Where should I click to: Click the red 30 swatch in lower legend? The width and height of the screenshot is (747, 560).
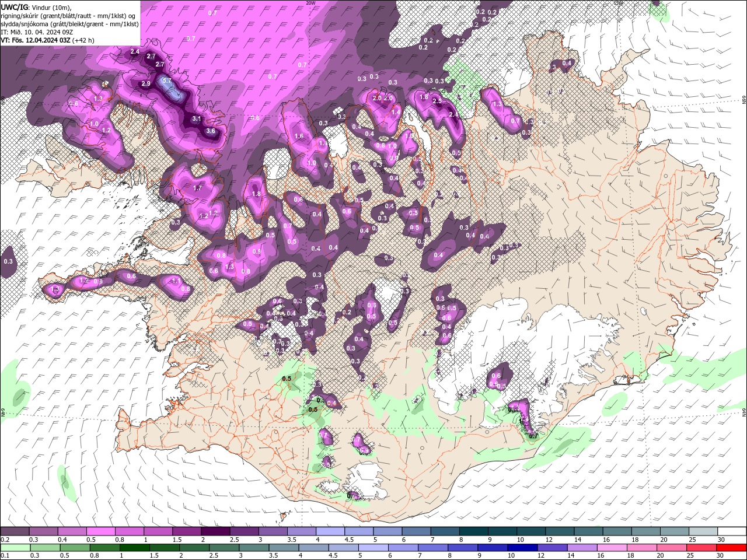[x=732, y=548]
